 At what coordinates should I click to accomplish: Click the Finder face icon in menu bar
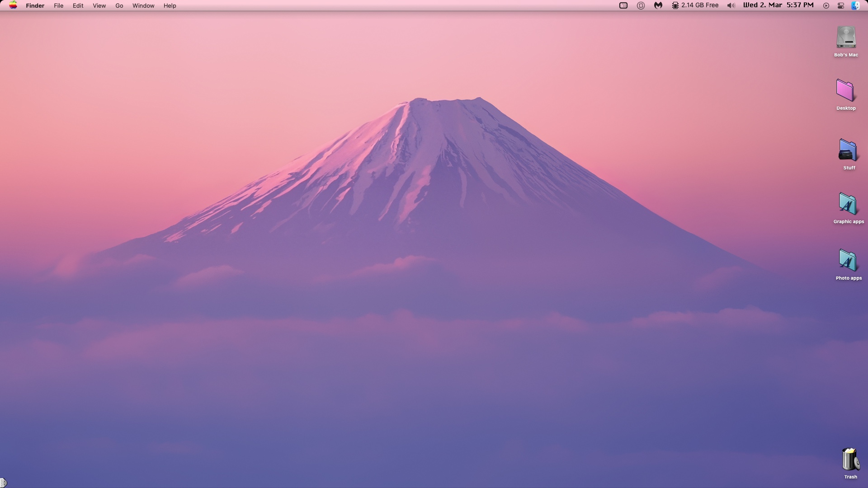(855, 5)
